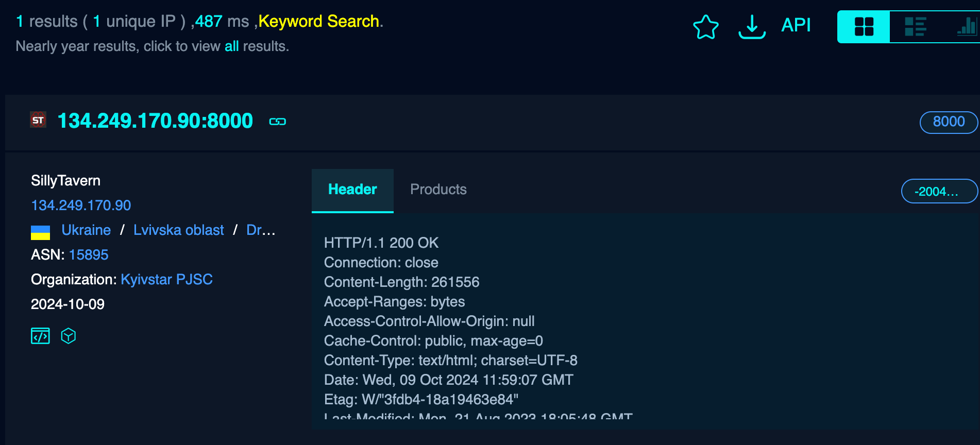Click the cube product icon
The image size is (980, 445).
69,336
